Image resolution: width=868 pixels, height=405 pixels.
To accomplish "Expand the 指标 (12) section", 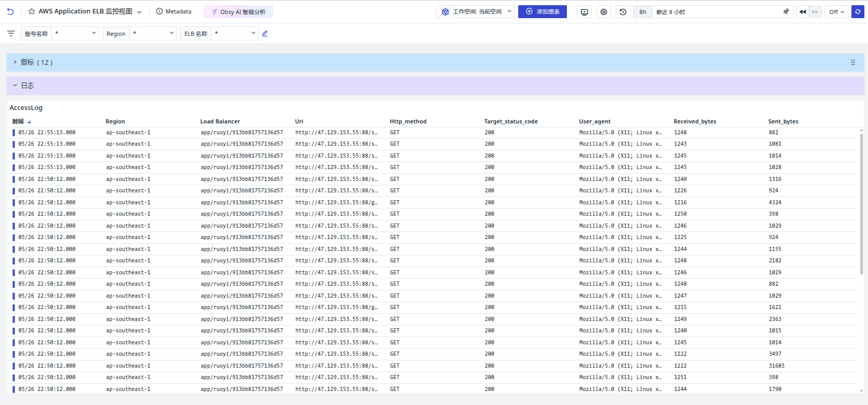I will 15,62.
